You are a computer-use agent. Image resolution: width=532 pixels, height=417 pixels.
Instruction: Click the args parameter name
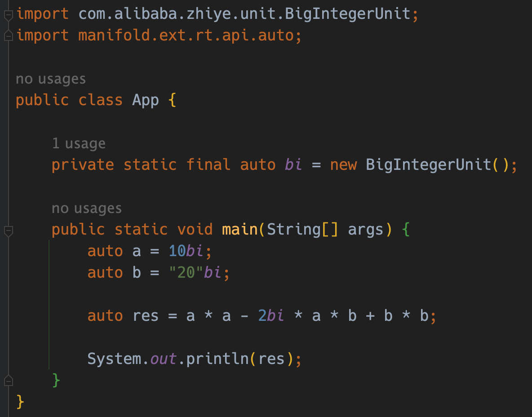pyautogui.click(x=365, y=230)
